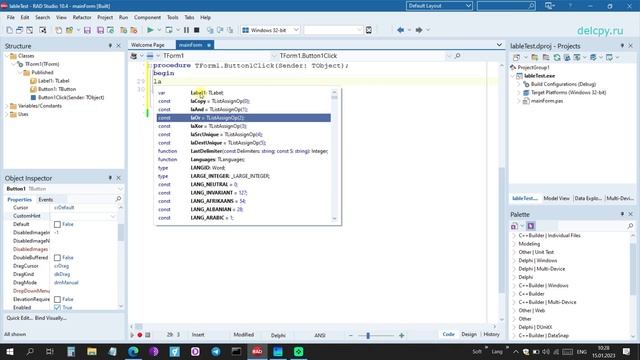Select the LastDelimiter function in the completion list
Screen dimensions: 640x360
point(244,151)
